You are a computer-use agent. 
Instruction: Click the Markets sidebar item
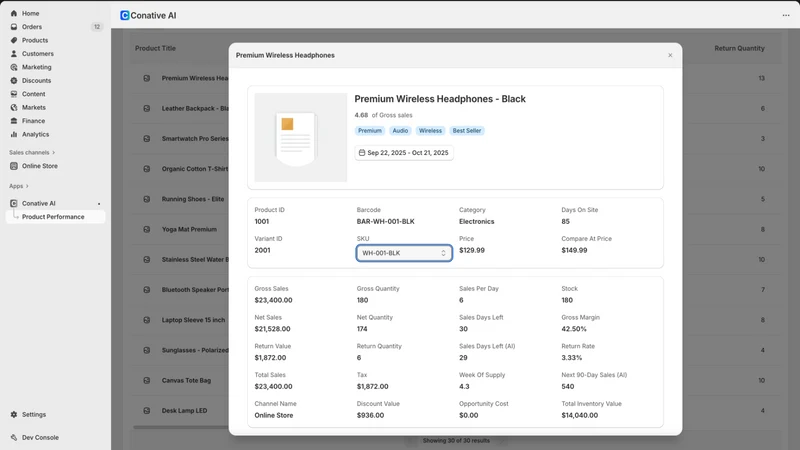tap(34, 107)
